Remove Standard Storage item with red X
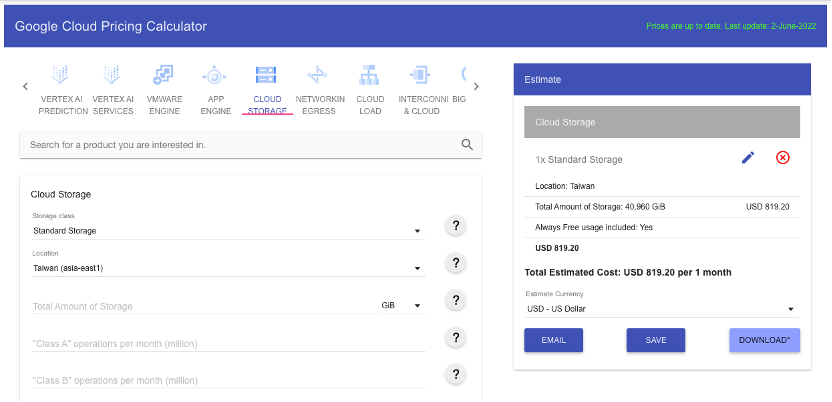Image resolution: width=832 pixels, height=402 pixels. click(x=783, y=158)
